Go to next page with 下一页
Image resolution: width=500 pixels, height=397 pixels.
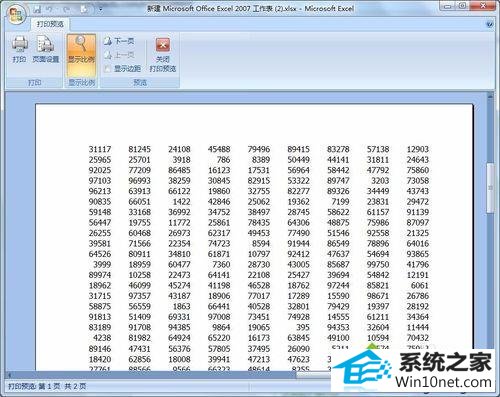coord(119,41)
